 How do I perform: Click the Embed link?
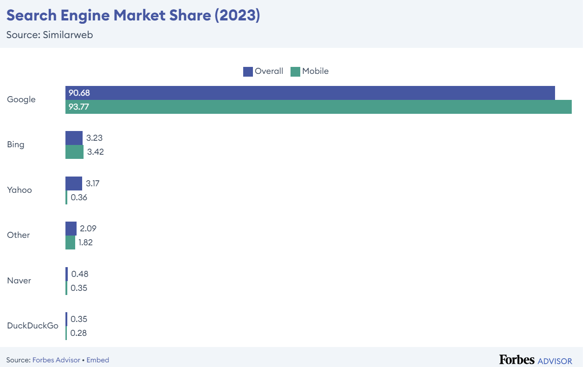(97, 360)
